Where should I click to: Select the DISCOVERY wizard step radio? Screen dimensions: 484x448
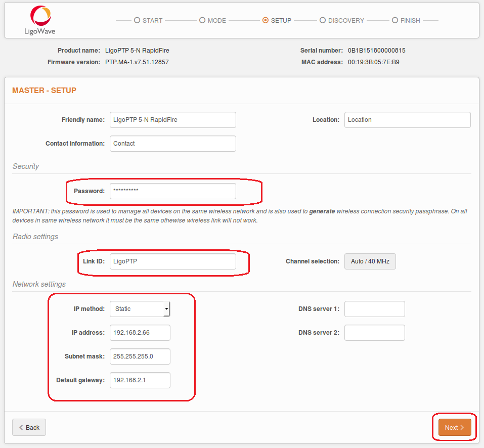[323, 20]
